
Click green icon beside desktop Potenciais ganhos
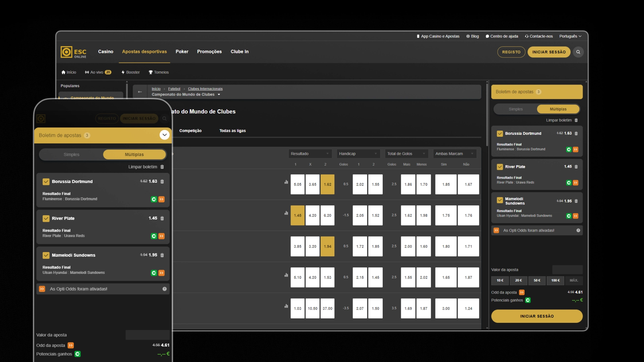coord(528,300)
